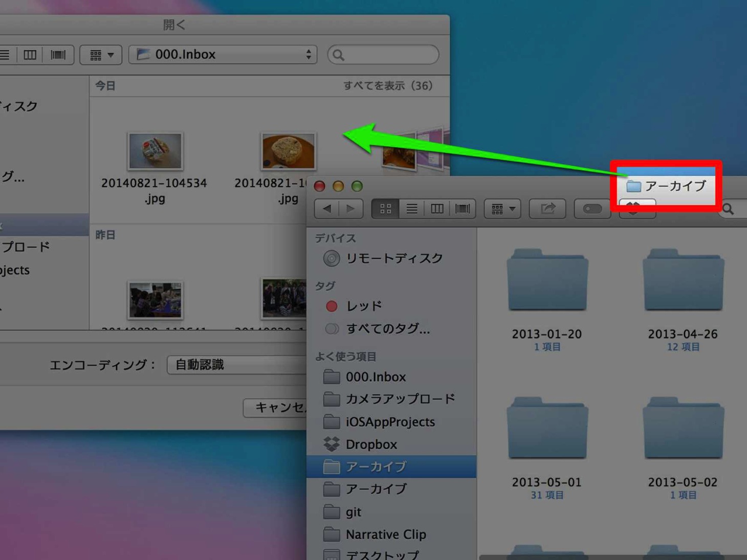
Task: Open arrange dropdown in Open dialog
Action: click(x=101, y=55)
